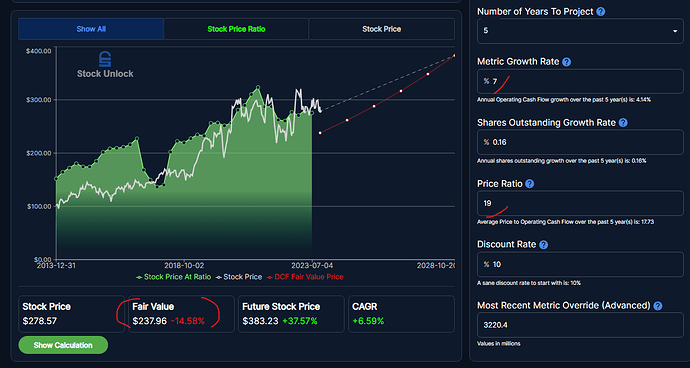Click the last red DCF point near $383

[454, 55]
